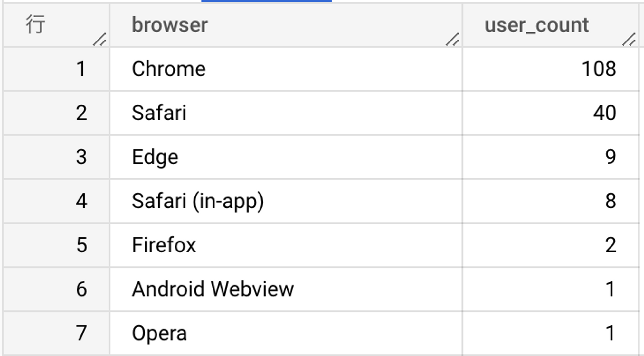Select the user count value 9
Image resolution: width=644 pixels, height=356 pixels.
pyautogui.click(x=611, y=157)
